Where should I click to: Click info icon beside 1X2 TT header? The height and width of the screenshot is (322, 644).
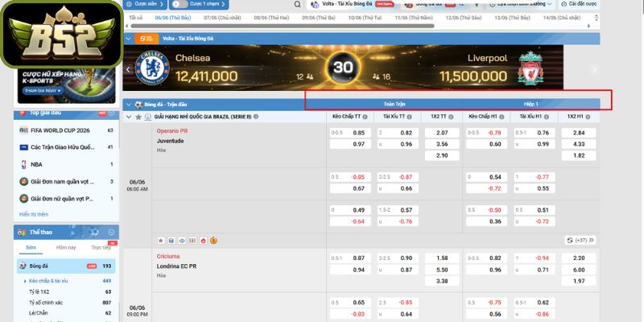click(451, 117)
